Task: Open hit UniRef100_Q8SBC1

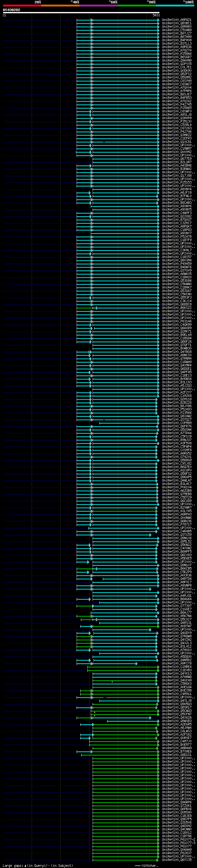Action: coord(177,23)
